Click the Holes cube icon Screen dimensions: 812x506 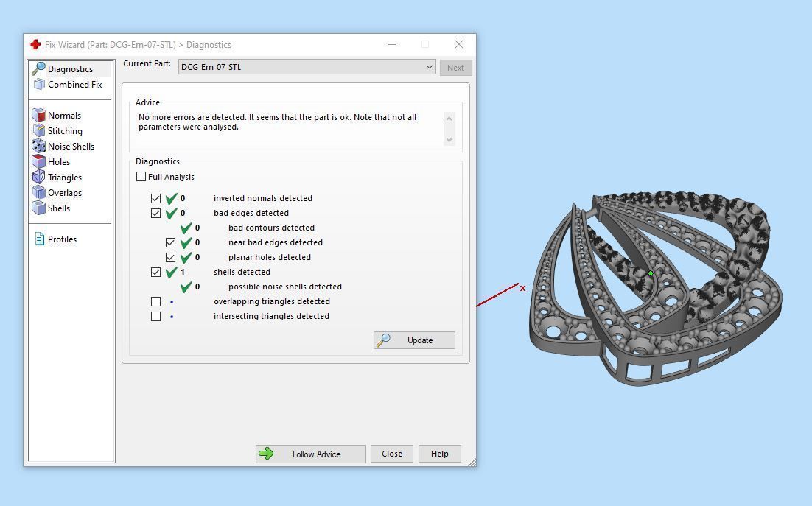point(39,161)
